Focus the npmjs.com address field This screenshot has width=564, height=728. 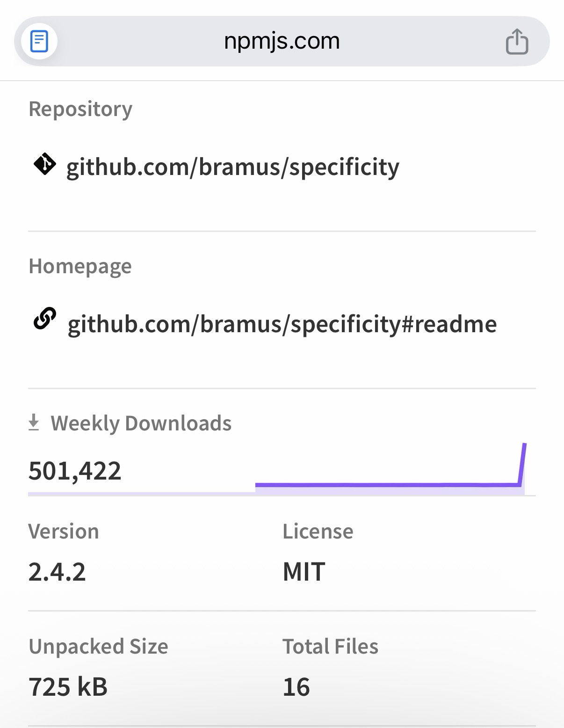tap(282, 41)
